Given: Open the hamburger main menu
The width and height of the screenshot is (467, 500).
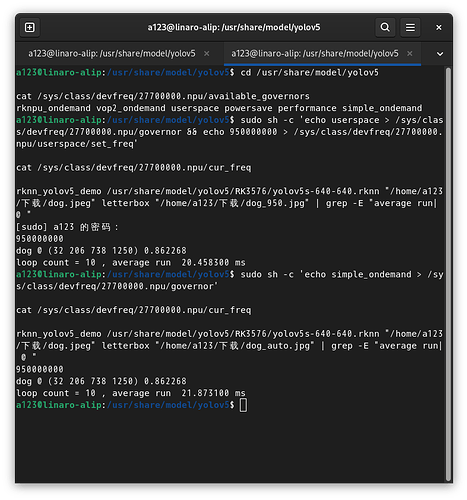Looking at the screenshot, I should [410, 27].
